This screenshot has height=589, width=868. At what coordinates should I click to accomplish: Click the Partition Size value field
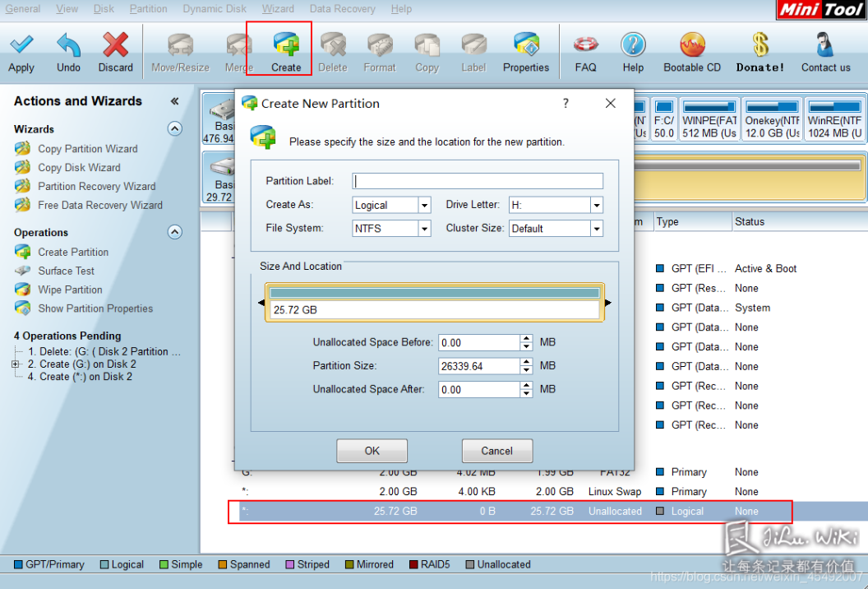pos(479,366)
